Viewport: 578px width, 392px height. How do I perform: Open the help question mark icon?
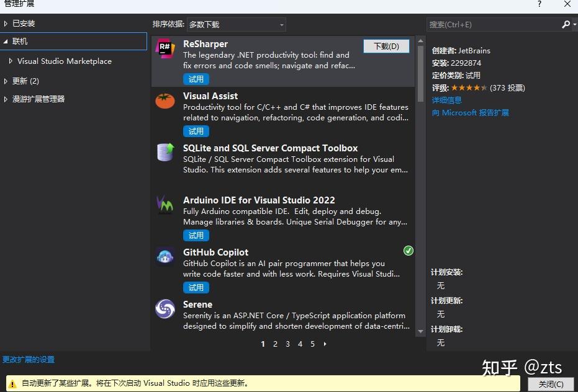click(x=538, y=5)
